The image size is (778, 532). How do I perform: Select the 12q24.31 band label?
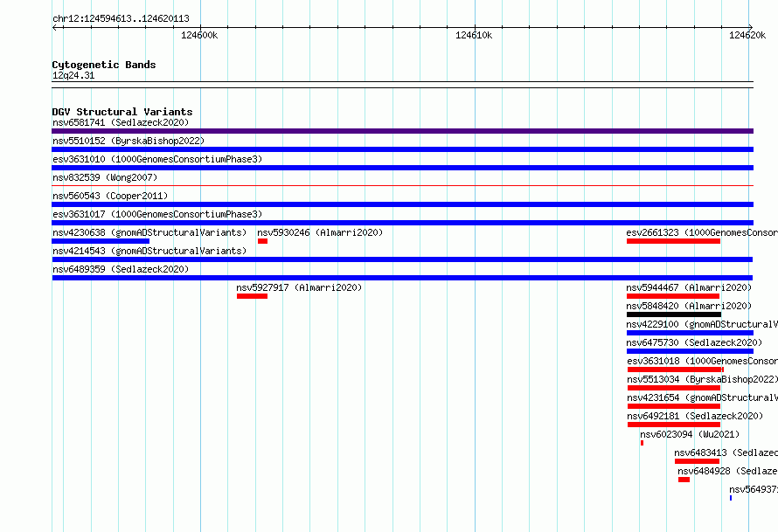tap(73, 75)
